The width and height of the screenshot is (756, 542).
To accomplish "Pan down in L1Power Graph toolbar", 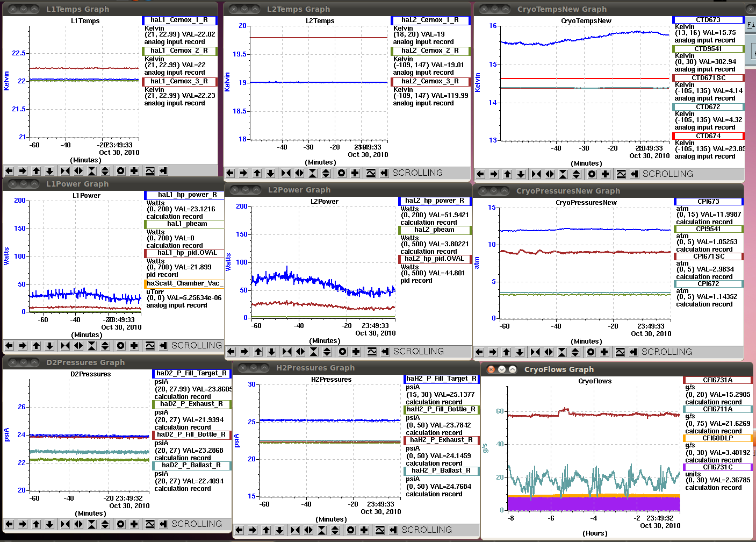I will pyautogui.click(x=49, y=346).
